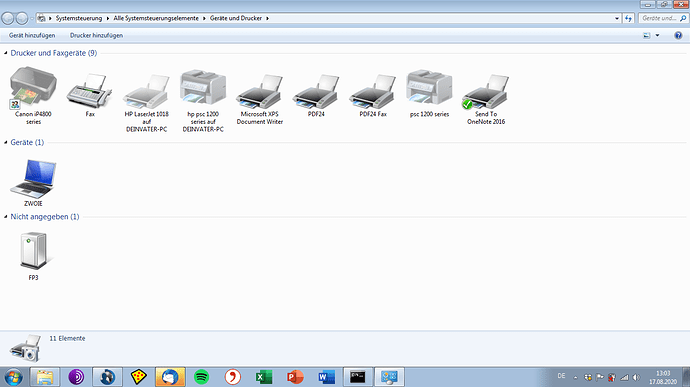The image size is (690, 387).
Task: Go forward with the Forward arrow button
Action: pos(22,18)
